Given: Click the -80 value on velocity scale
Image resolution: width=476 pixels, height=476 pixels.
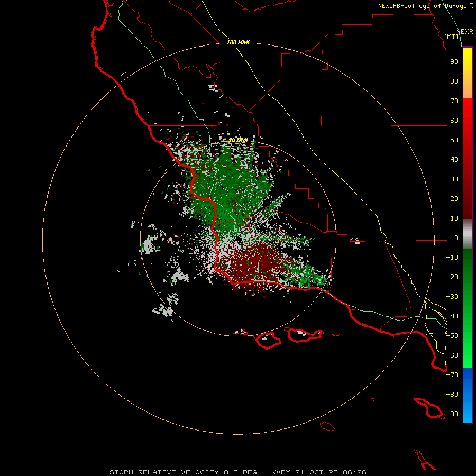Looking at the screenshot, I should point(452,395).
